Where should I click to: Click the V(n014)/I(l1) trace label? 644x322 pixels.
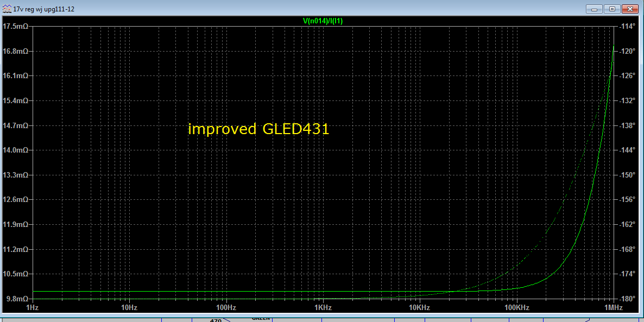tap(323, 21)
